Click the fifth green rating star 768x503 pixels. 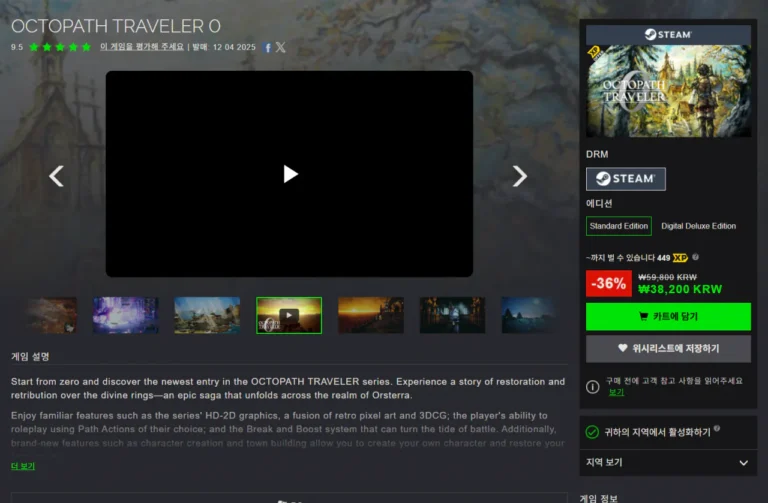coord(86,47)
